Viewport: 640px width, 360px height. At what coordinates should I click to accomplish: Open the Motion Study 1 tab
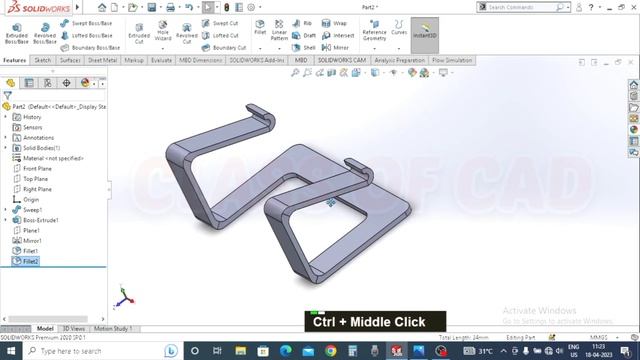pyautogui.click(x=113, y=329)
